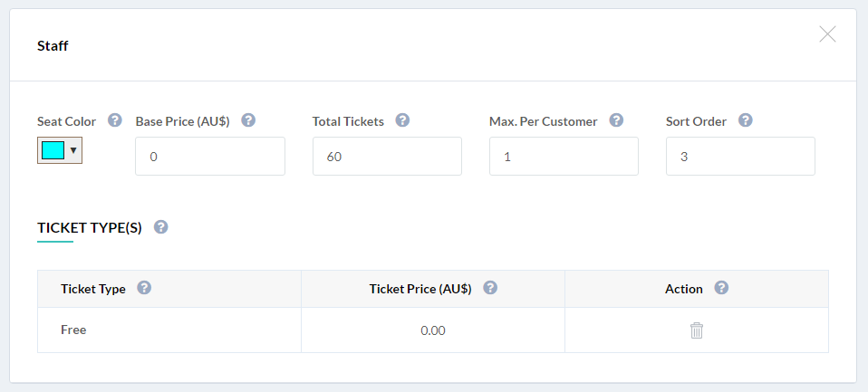Click the Sort Order input field

(740, 157)
